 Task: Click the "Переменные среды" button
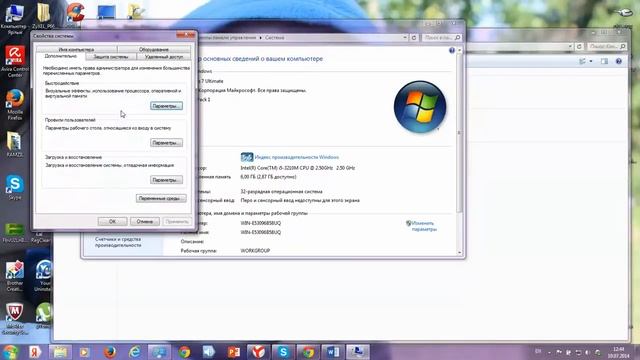(161, 198)
